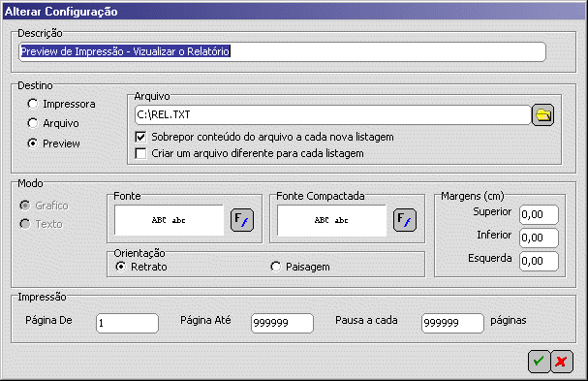588x381 pixels.
Task: Click the C:\REL.TXT file path field
Action: [332, 114]
